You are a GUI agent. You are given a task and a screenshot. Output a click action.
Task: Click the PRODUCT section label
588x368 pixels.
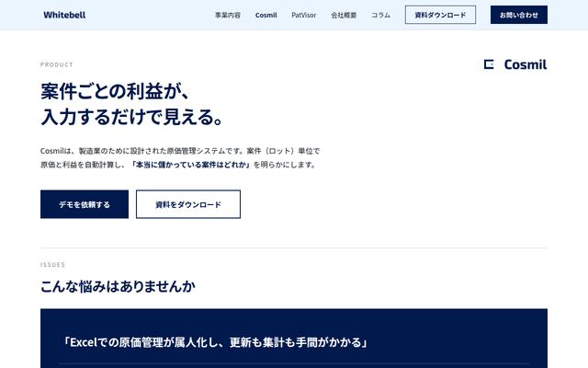57,64
